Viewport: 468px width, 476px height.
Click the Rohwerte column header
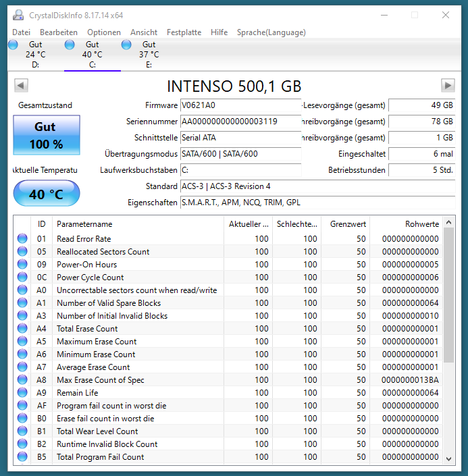tap(406, 224)
